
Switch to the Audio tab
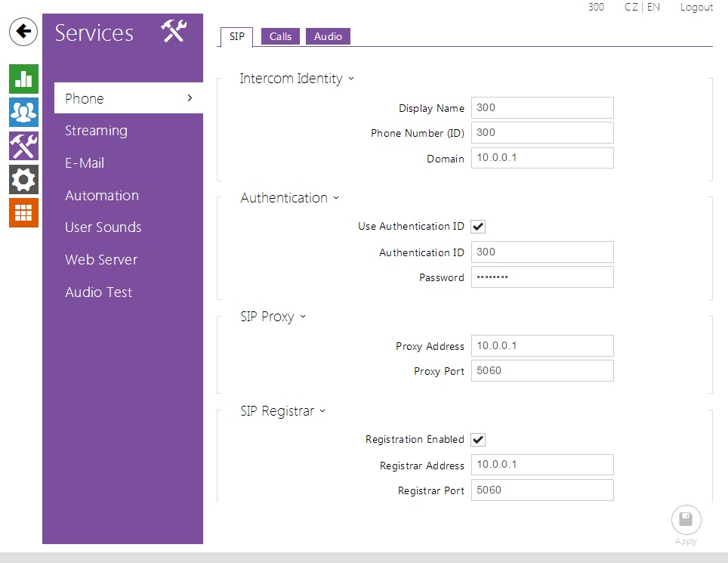point(328,36)
